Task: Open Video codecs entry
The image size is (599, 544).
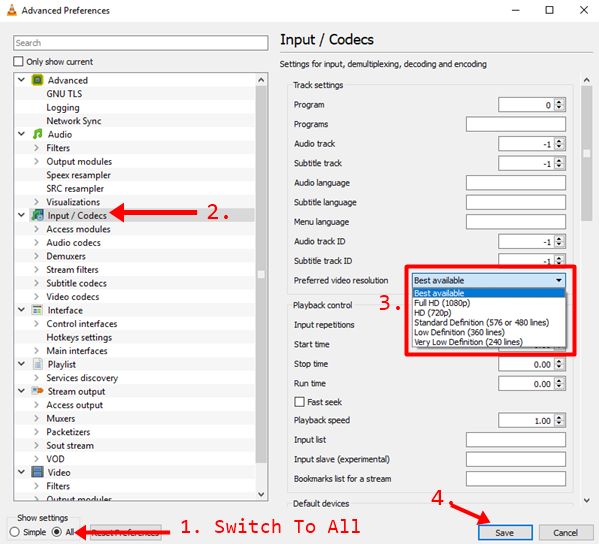Action: click(x=73, y=296)
